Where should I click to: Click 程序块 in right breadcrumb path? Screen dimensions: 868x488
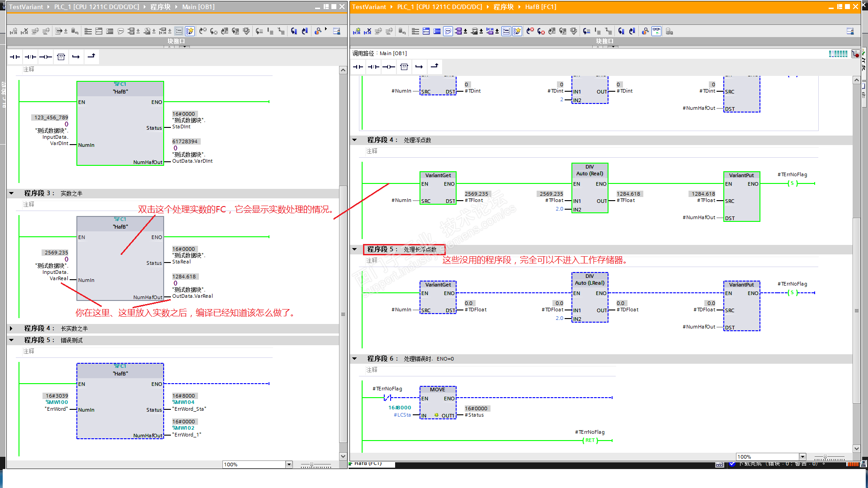coord(503,7)
